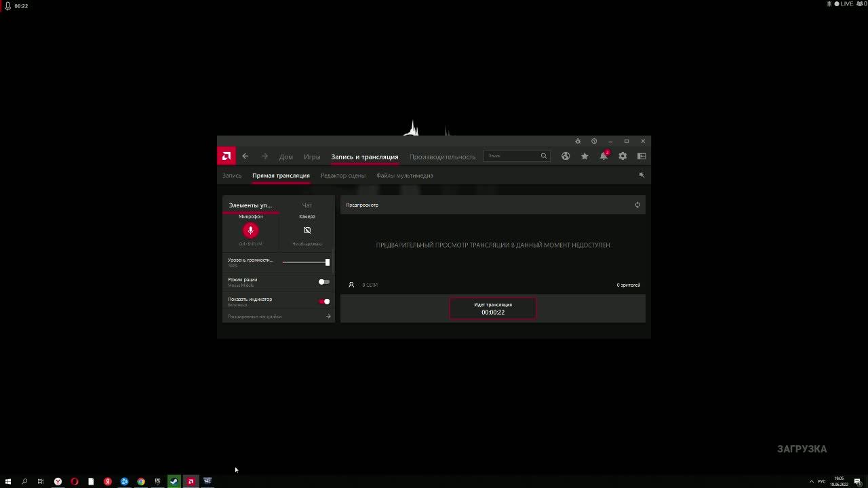This screenshot has width=868, height=488.
Task: Show hidden tray icons chevron
Action: 812,481
